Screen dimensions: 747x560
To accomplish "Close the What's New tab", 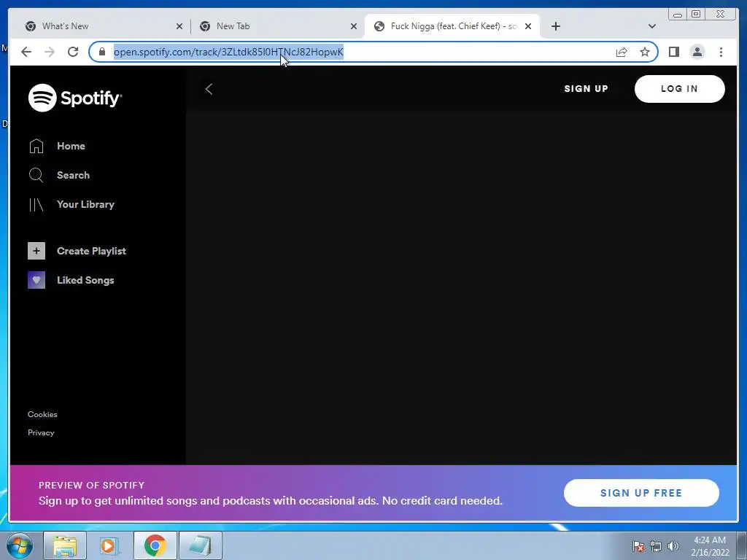I will pos(179,26).
